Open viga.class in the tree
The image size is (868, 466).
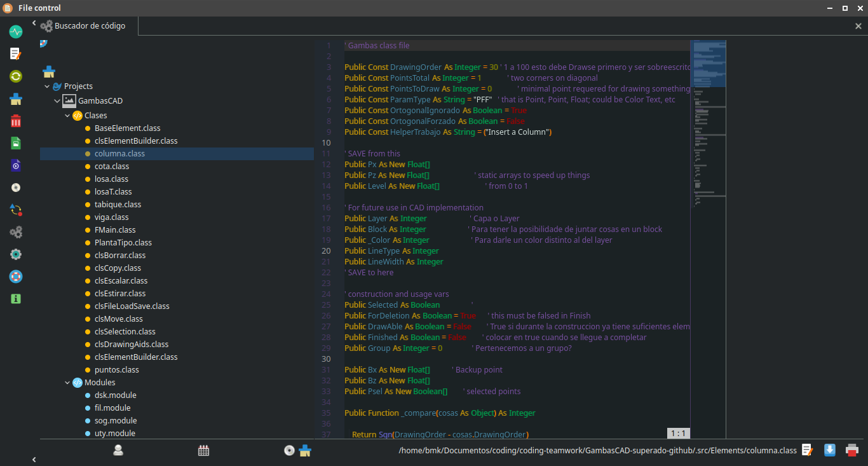[x=111, y=217]
